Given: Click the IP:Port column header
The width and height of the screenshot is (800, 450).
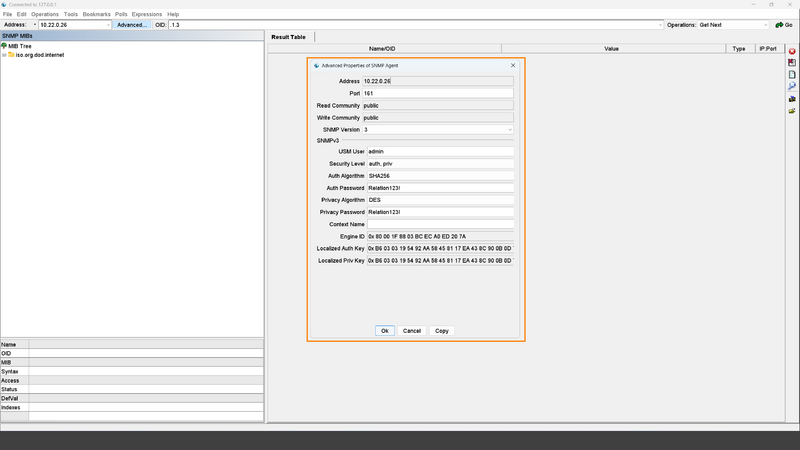Looking at the screenshot, I should (769, 48).
